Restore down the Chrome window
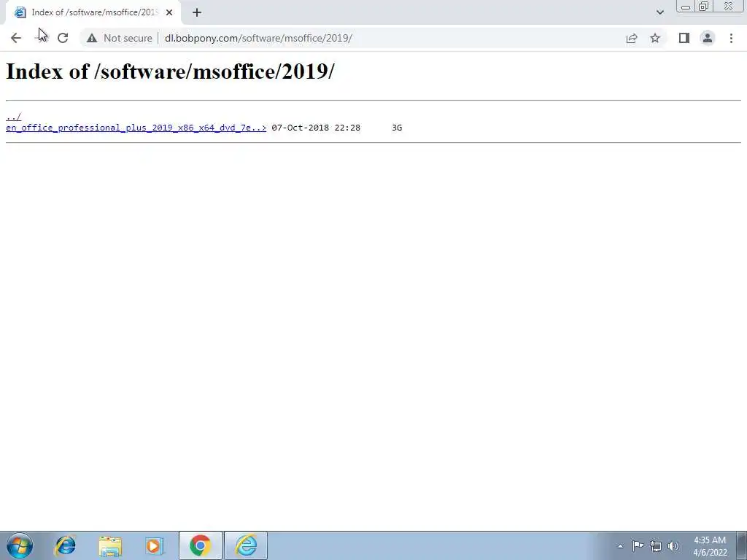 tap(704, 6)
